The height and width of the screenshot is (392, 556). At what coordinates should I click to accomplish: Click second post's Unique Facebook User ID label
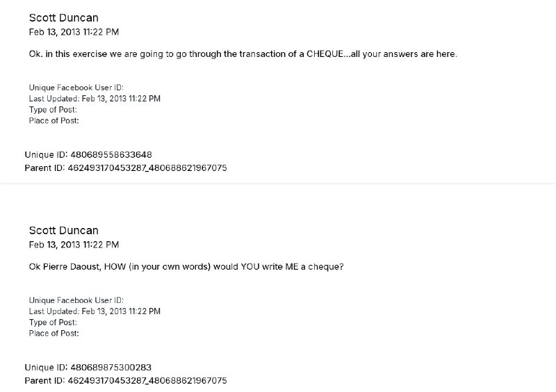(76, 300)
